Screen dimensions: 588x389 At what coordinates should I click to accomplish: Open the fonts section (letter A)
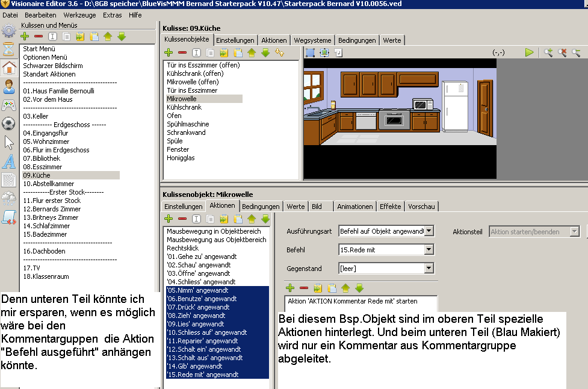[x=8, y=161]
